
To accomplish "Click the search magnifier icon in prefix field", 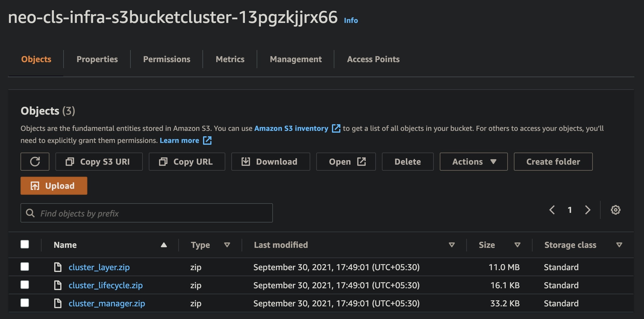I will [30, 213].
